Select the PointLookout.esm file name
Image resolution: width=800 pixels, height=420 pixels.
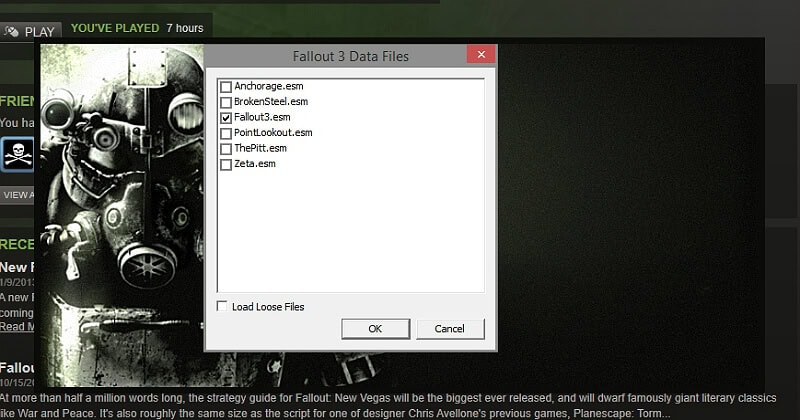(273, 133)
